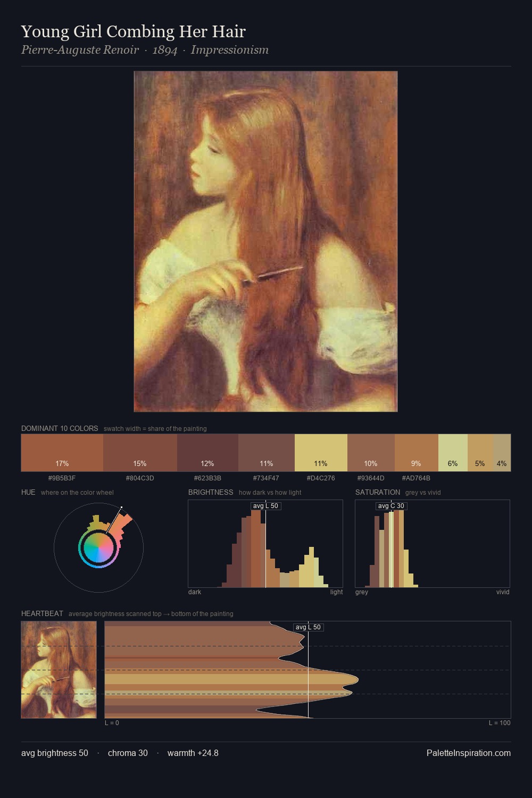Viewport: 532px width, 798px height.
Task: Click the heartbeat 'avg L 50' marker label
Action: click(x=308, y=627)
